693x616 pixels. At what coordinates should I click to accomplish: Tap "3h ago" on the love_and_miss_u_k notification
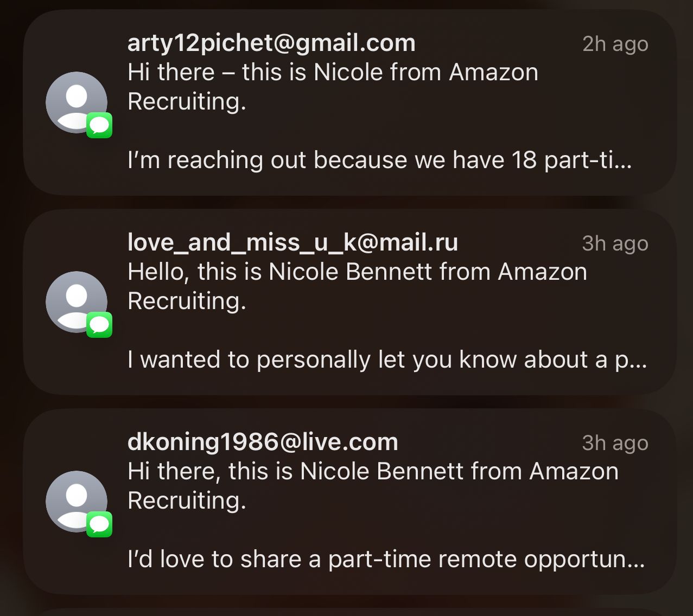coord(615,243)
